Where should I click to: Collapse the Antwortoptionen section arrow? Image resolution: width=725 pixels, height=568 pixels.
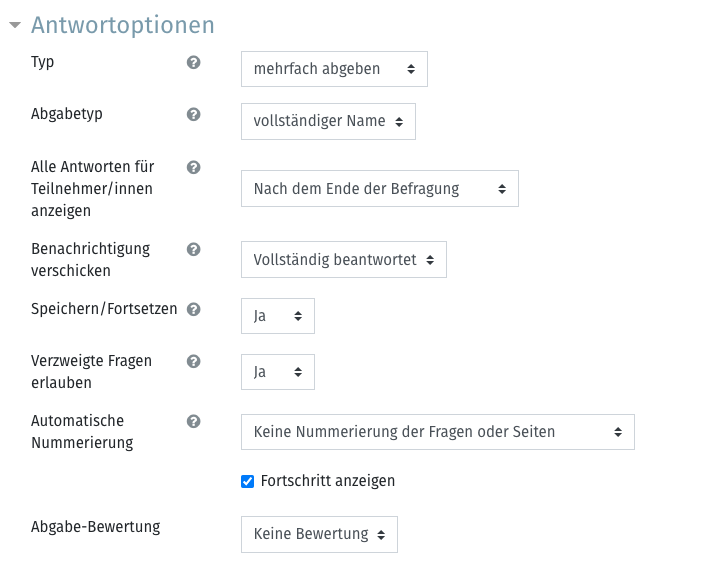point(15,25)
